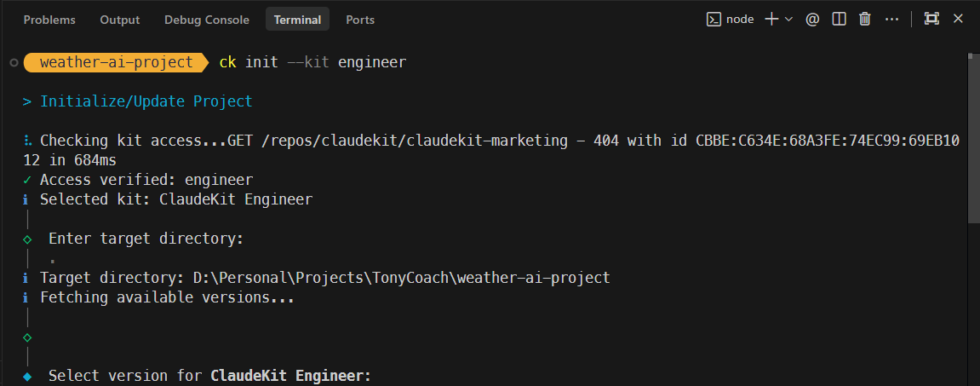Screen dimensions: 980x386
Task: Click the blue diamond beside Select version
Action: coord(27,376)
